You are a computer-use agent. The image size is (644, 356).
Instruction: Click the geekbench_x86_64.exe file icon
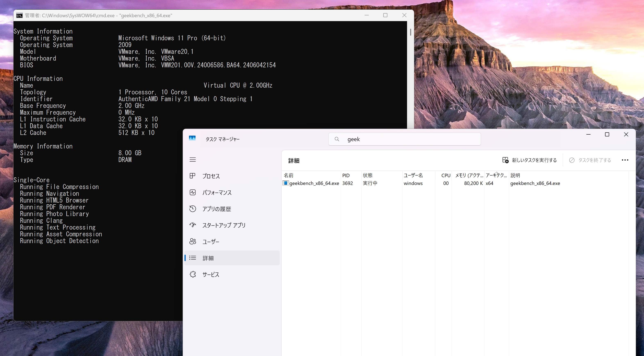[x=286, y=183]
